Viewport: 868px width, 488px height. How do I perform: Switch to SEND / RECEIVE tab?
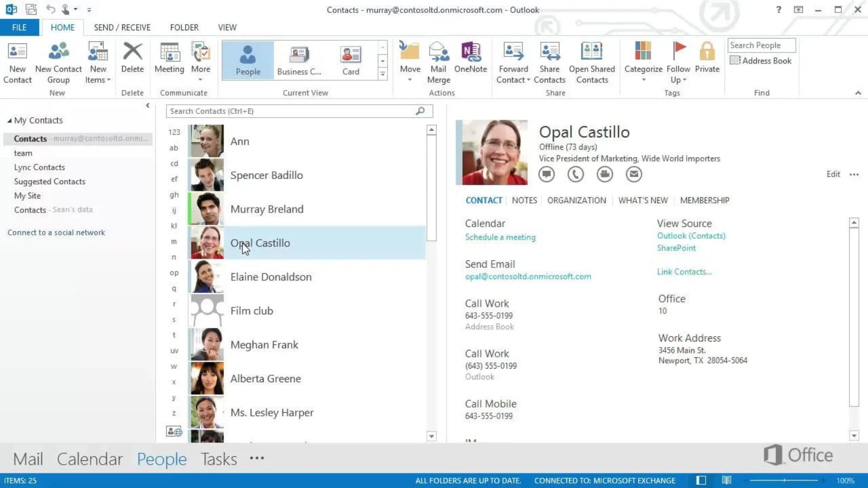(122, 27)
